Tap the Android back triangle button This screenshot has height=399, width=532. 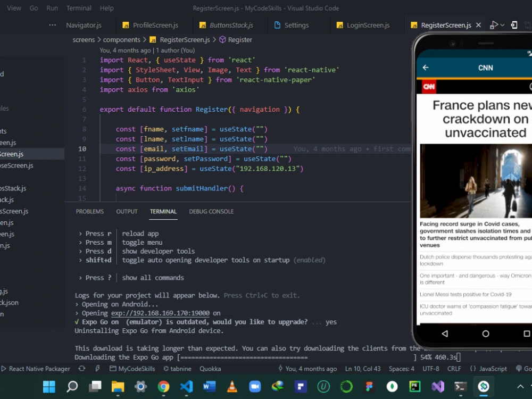[x=445, y=334]
